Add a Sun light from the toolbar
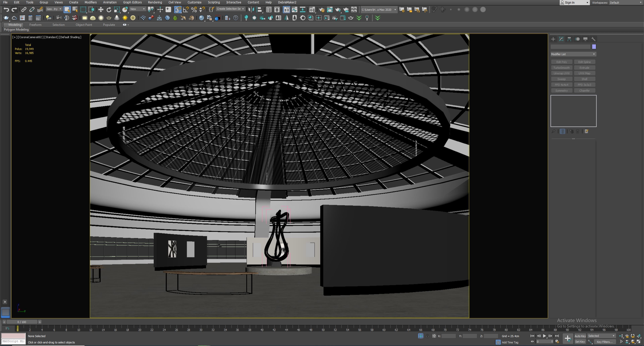644x346 pixels. coord(125,18)
